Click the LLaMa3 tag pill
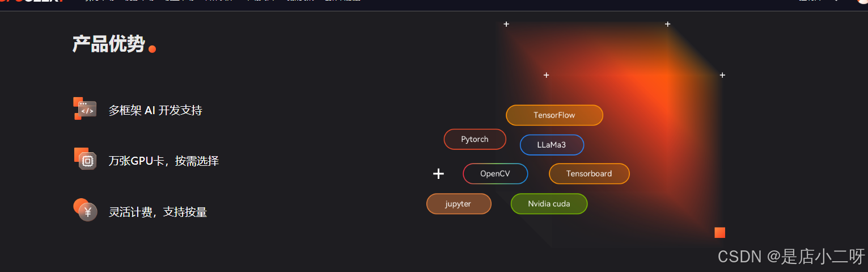This screenshot has width=868, height=272. tap(552, 145)
